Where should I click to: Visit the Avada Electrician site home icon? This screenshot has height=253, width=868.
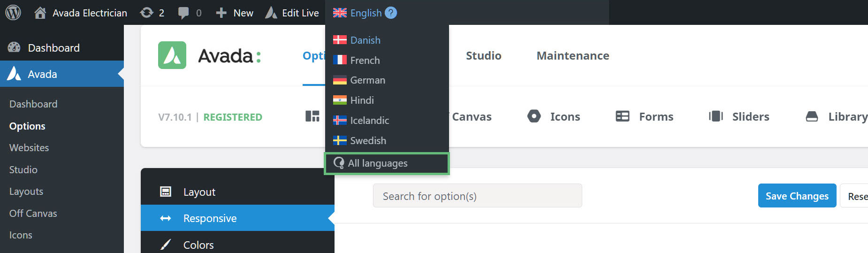[x=40, y=13]
